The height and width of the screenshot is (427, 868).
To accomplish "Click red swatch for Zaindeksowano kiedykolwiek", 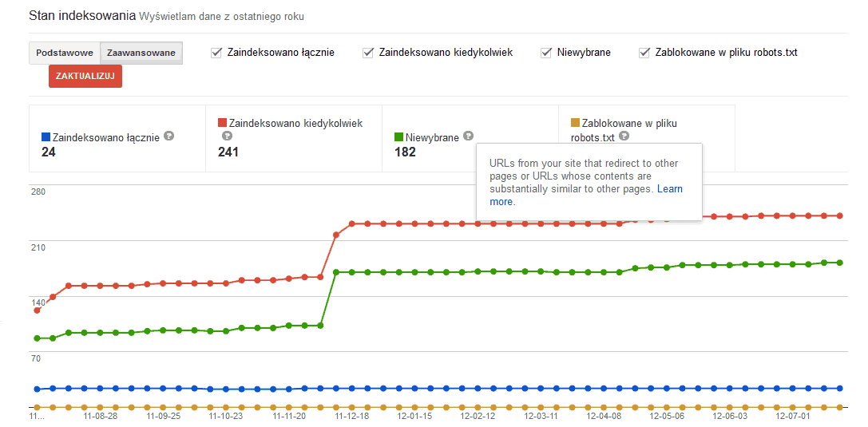I will point(222,124).
